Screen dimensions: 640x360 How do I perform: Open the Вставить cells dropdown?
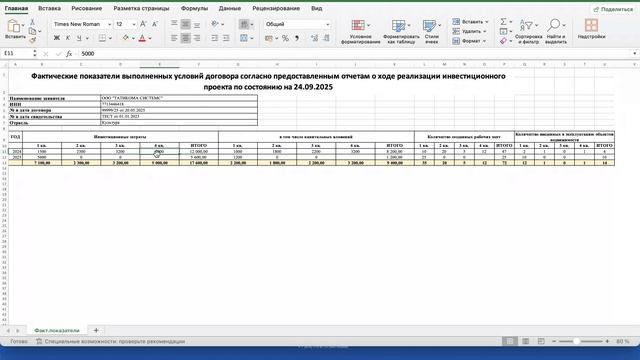pyautogui.click(x=470, y=22)
